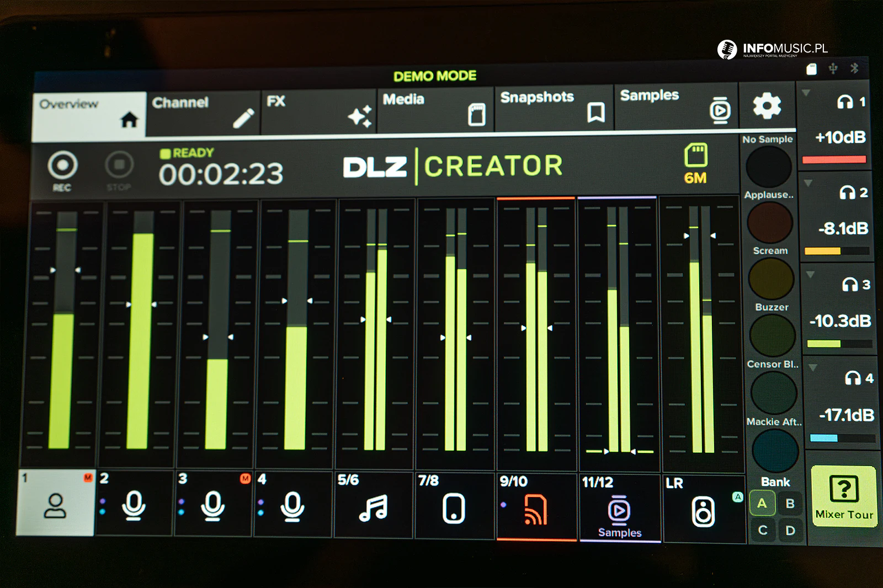The height and width of the screenshot is (588, 883).
Task: Tap headphone 1 icon
Action: [845, 101]
